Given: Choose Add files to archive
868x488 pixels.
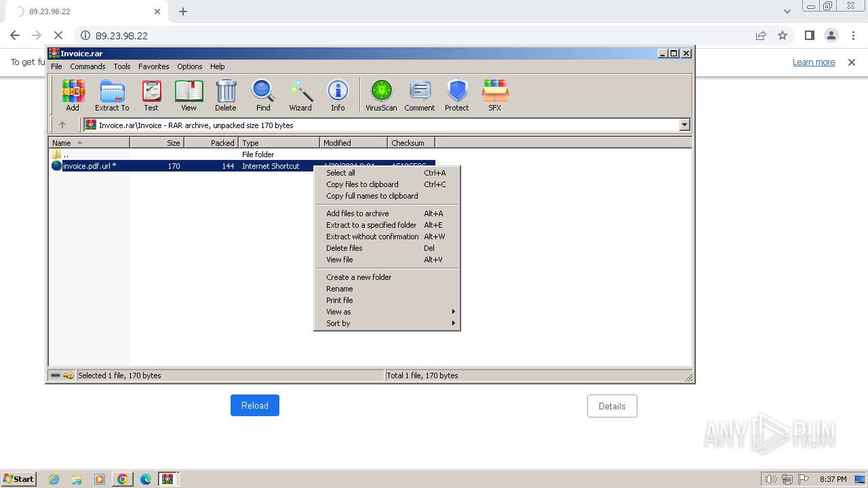Looking at the screenshot, I should [x=387, y=213].
